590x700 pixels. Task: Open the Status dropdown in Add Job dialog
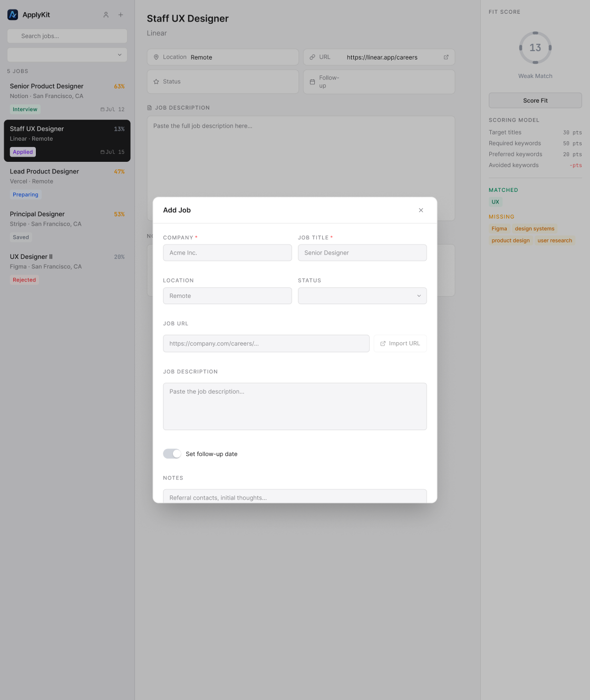pos(362,296)
